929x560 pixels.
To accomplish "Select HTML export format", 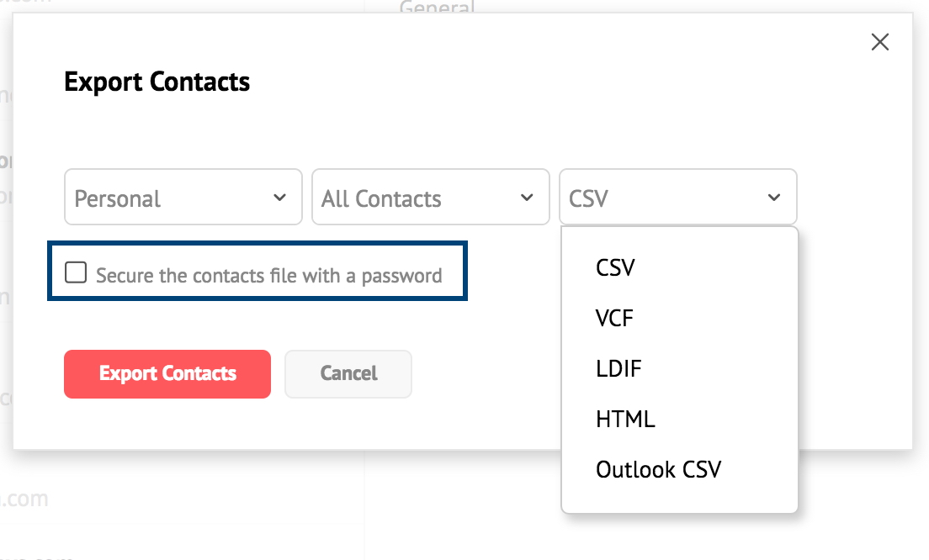I will pos(625,419).
